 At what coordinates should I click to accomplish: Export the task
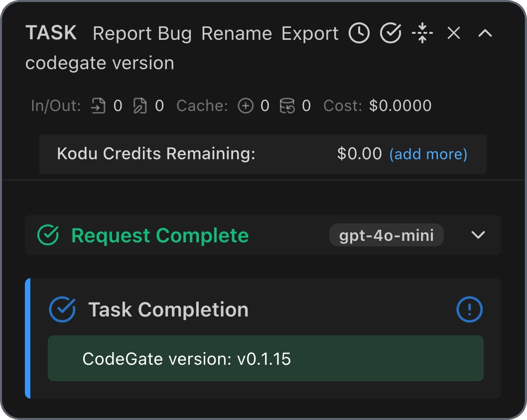[310, 33]
